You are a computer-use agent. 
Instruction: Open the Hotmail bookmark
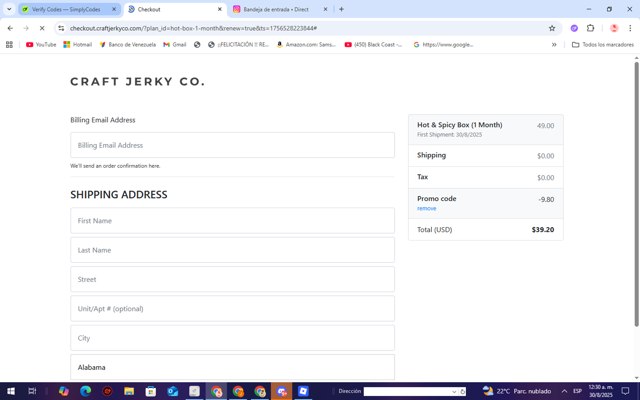tap(78, 44)
